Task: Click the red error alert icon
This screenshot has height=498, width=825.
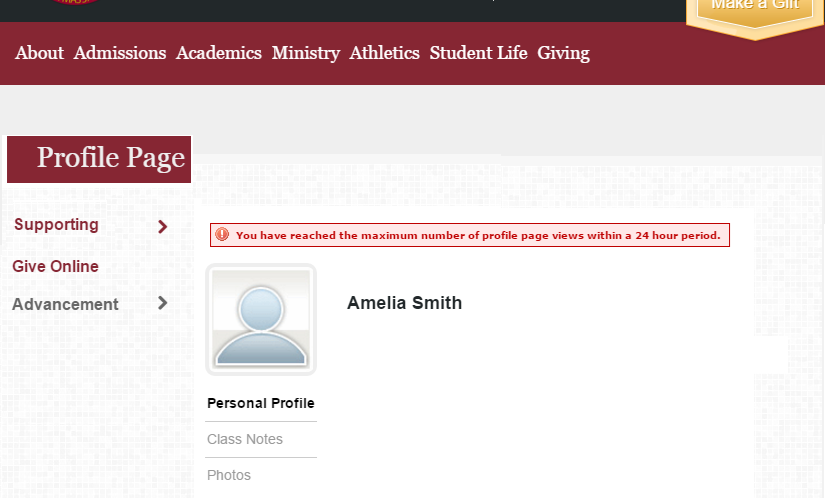Action: 222,235
